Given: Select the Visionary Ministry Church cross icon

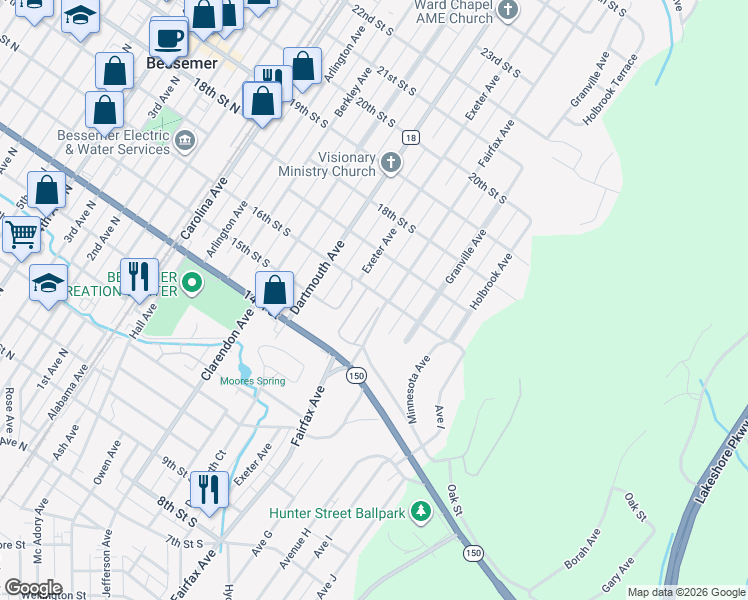Looking at the screenshot, I should coord(391,163).
